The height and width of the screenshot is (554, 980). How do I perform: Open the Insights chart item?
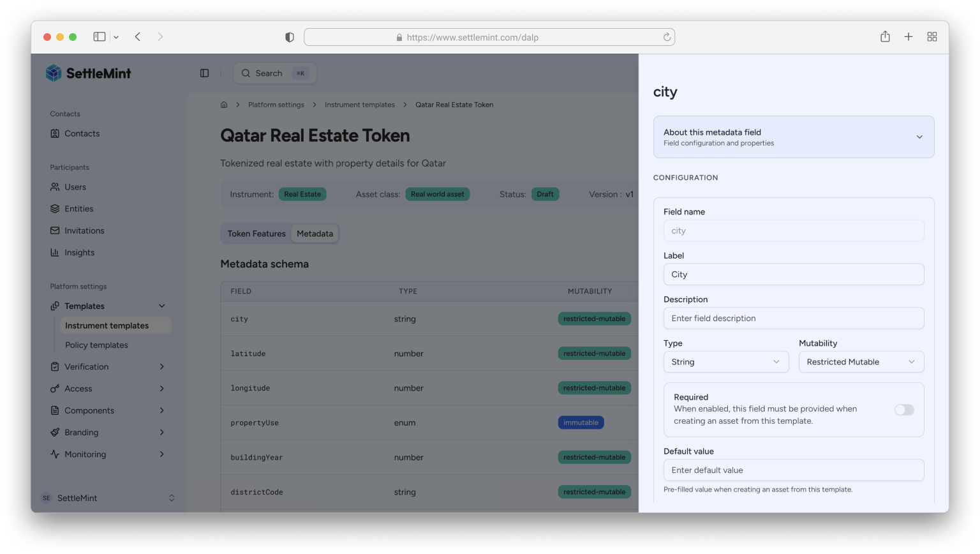(x=79, y=253)
